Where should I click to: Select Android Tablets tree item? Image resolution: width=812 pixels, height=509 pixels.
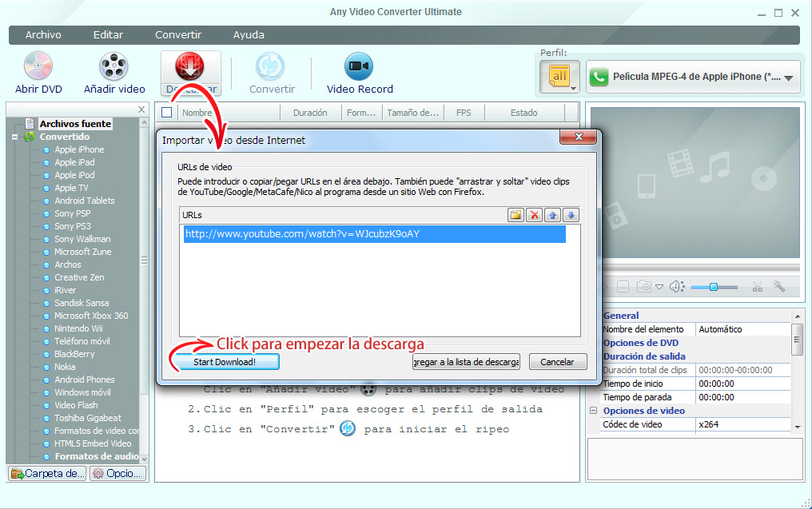coord(85,201)
